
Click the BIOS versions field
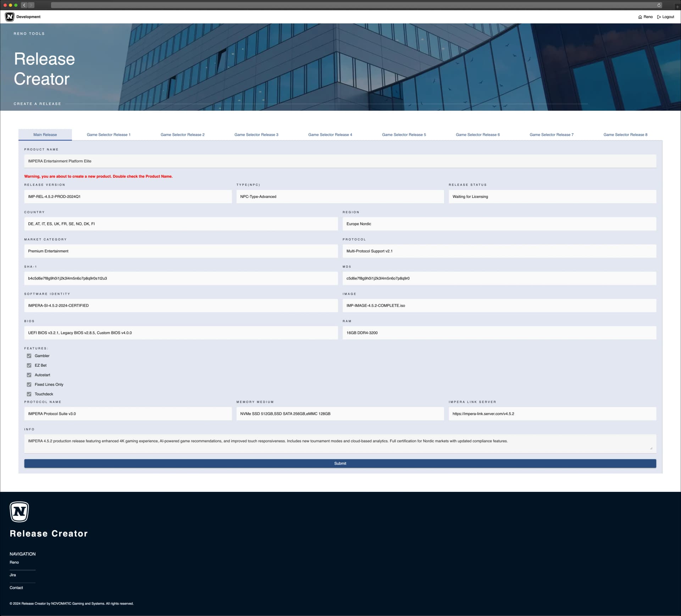click(x=181, y=333)
